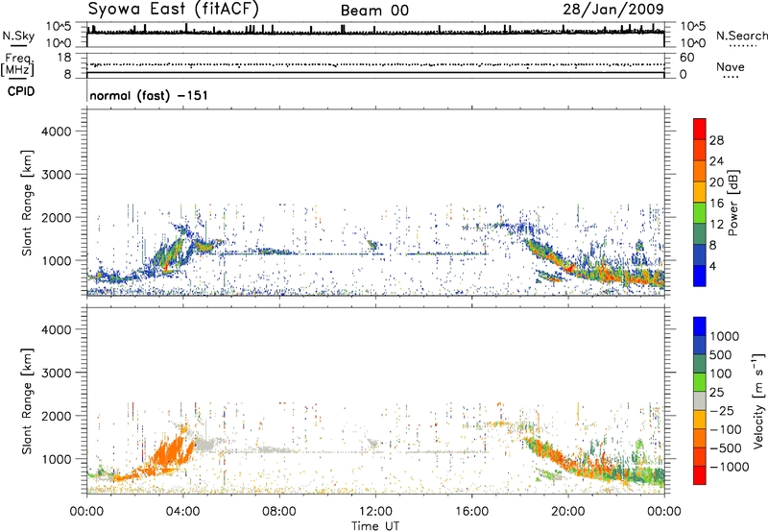Image resolution: width=768 pixels, height=532 pixels.
Task: Click the red top segment of Power colorbar
Action: [x=700, y=129]
